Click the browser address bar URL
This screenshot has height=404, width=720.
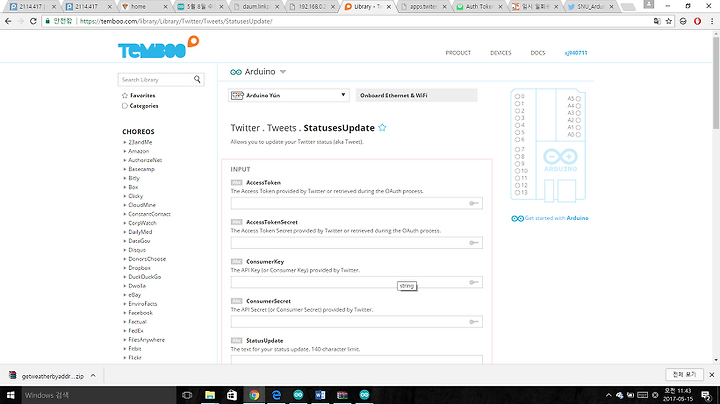(176, 21)
